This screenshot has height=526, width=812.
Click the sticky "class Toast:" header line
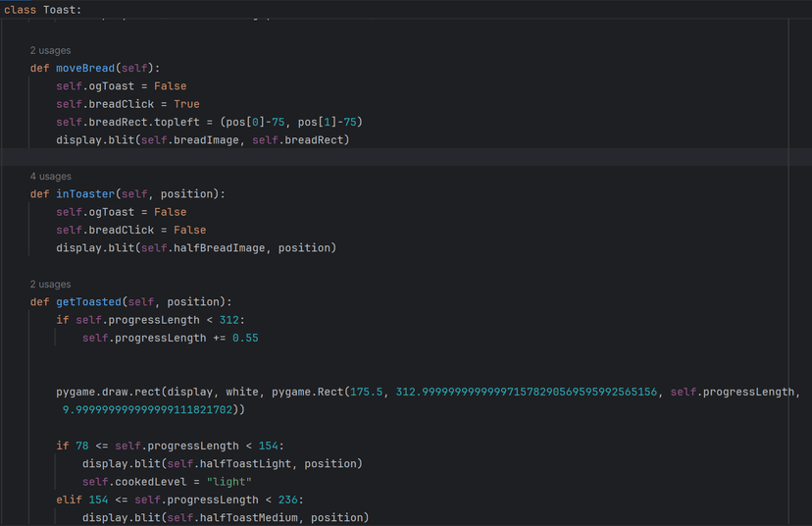point(43,10)
